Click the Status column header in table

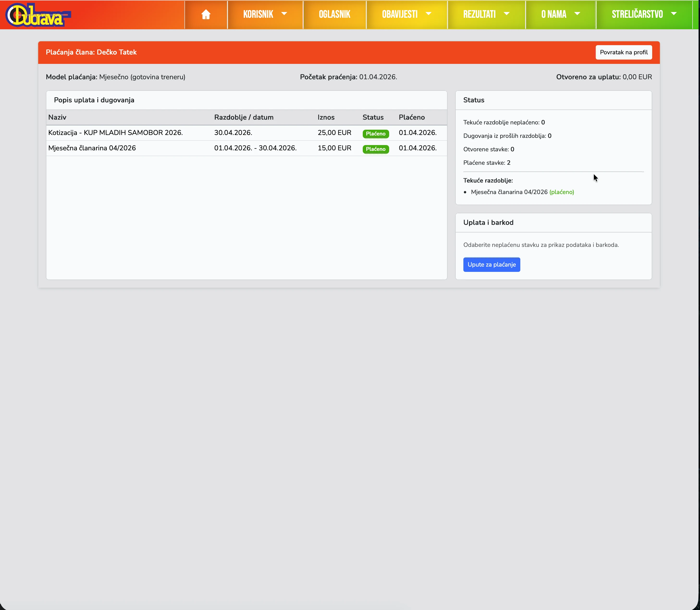pos(373,117)
